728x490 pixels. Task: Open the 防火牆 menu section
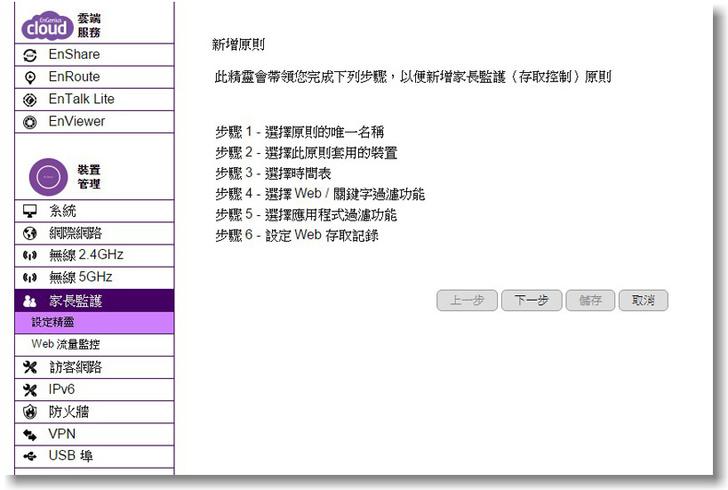pyautogui.click(x=95, y=412)
